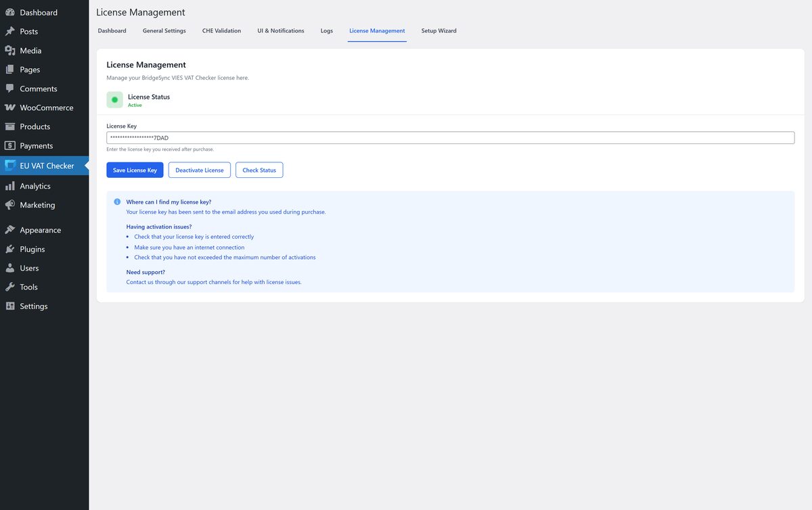
Task: Focus the License Key input field
Action: (x=450, y=138)
